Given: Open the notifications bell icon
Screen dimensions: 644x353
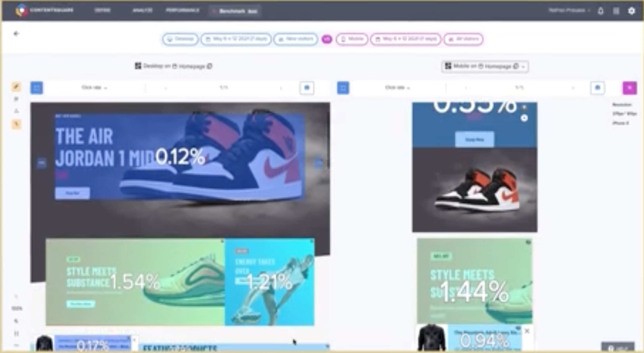Looking at the screenshot, I should (600, 11).
